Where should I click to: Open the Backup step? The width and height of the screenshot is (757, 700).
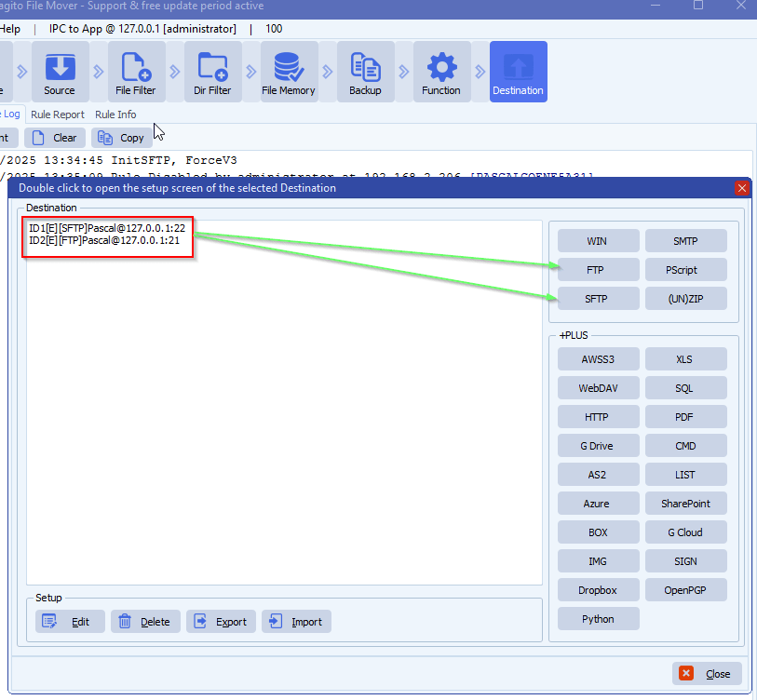[x=366, y=72]
